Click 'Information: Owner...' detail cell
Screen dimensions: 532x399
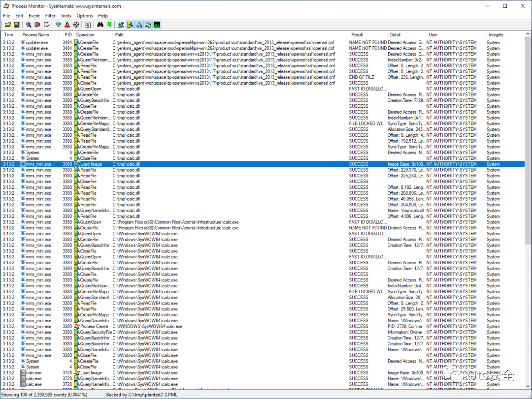[x=405, y=332]
